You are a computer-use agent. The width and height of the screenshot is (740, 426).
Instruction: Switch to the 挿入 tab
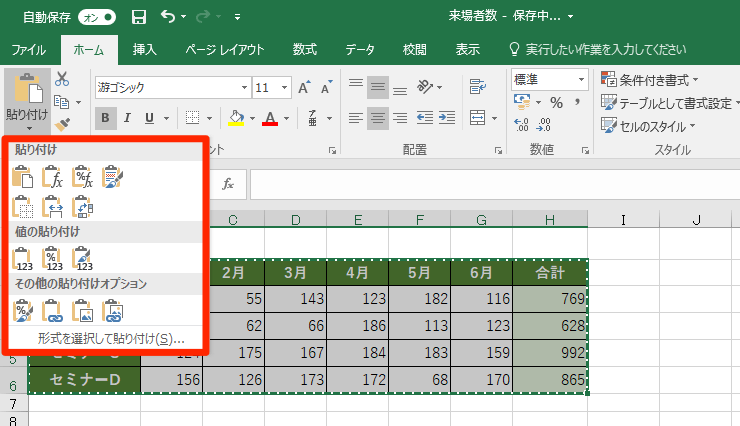(144, 50)
